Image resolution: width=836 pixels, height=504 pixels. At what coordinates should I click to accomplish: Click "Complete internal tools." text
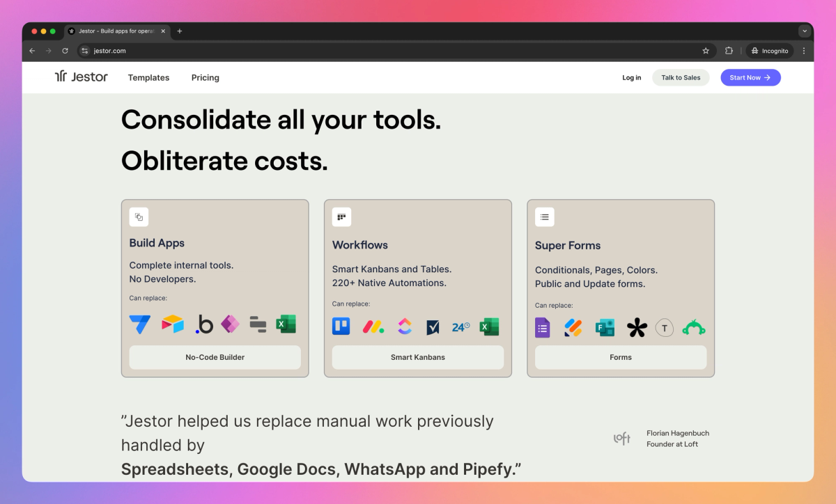(181, 265)
